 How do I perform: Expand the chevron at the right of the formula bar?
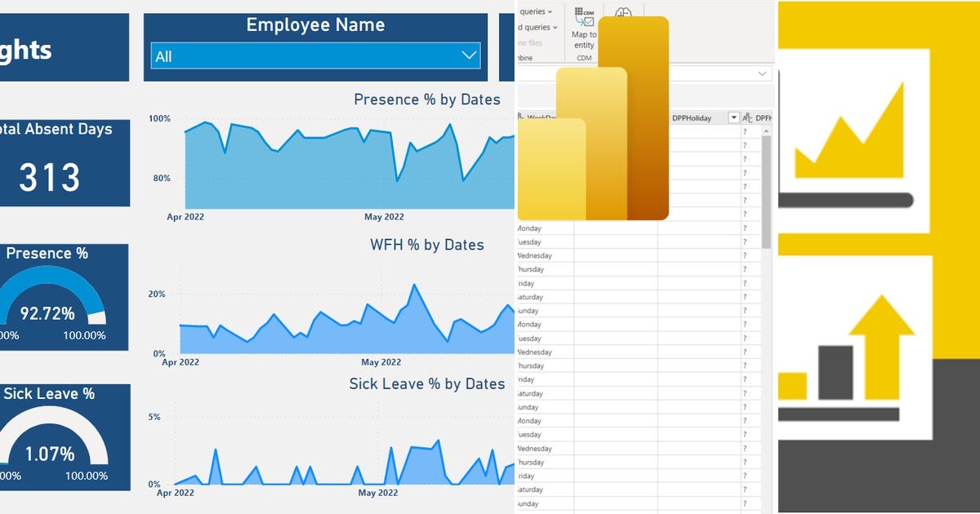point(763,73)
